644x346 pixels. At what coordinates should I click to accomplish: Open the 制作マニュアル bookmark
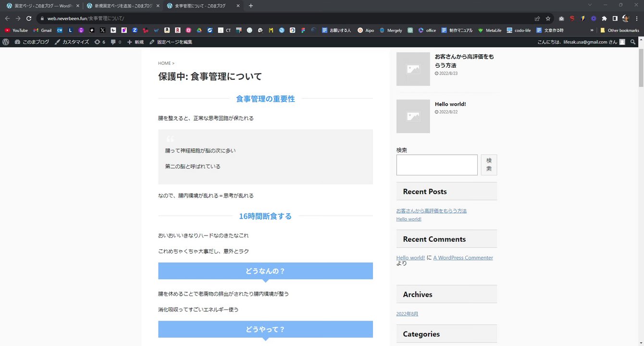coord(457,30)
